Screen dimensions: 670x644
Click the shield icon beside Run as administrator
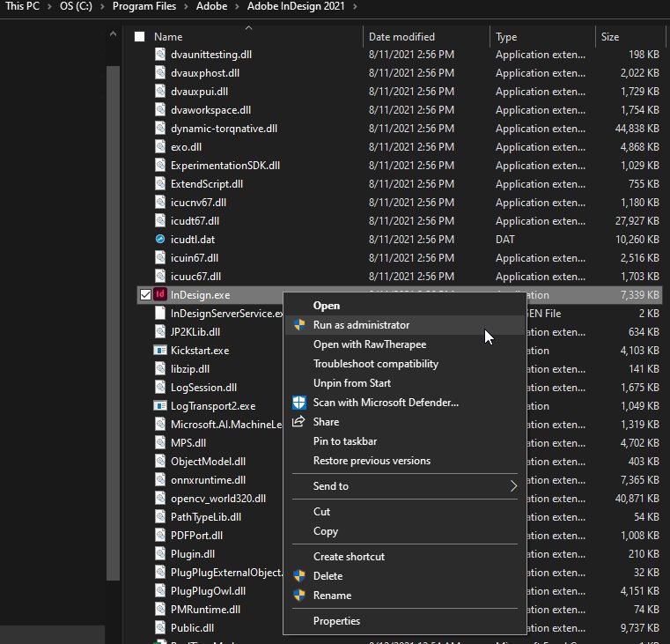click(x=299, y=324)
